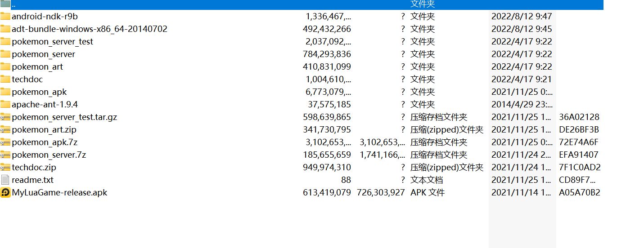Viewport: 644px width, 248px height.
Task: Select the pokemon_apk folder name
Action: [x=39, y=92]
